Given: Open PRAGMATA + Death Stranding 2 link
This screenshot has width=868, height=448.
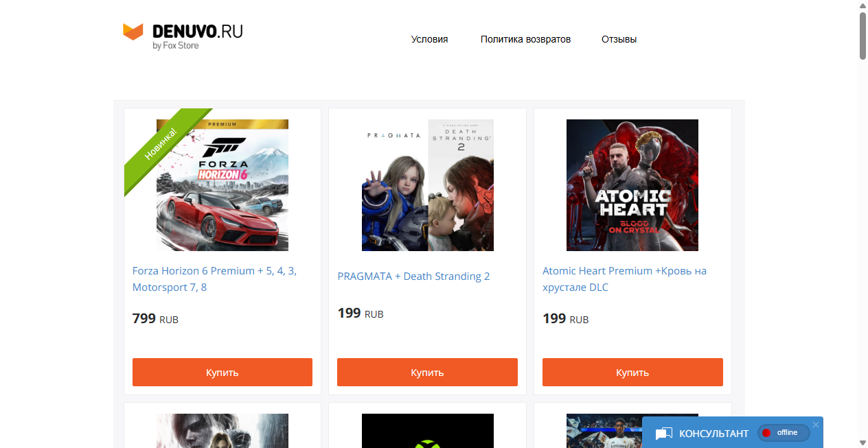Looking at the screenshot, I should [413, 276].
